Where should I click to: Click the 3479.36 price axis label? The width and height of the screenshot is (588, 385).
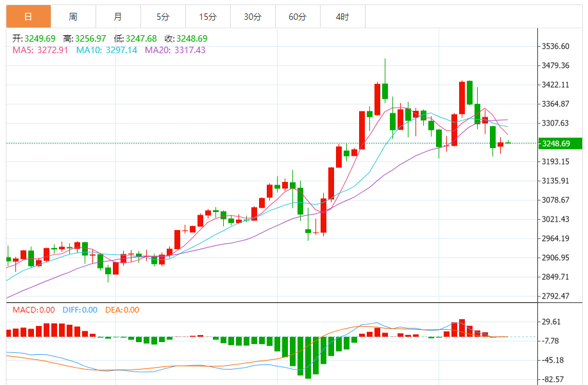point(555,65)
